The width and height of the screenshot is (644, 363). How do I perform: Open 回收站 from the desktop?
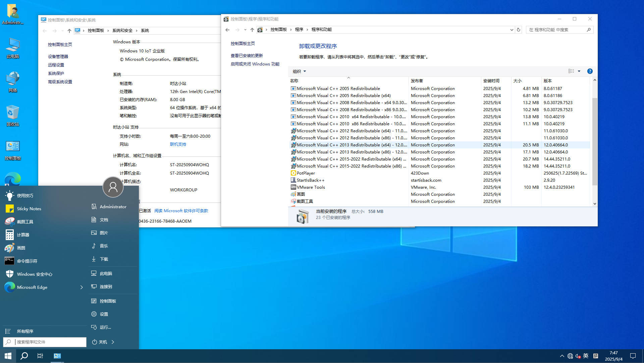pos(12,114)
